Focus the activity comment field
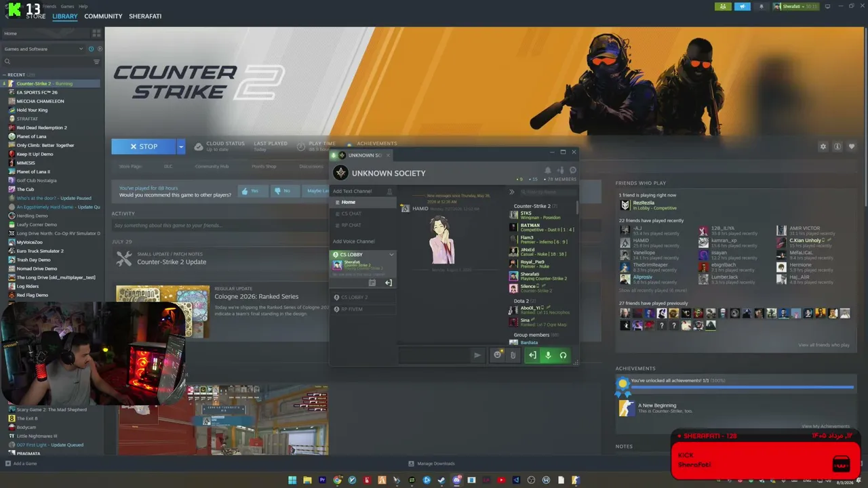The image size is (868, 488). 220,226
